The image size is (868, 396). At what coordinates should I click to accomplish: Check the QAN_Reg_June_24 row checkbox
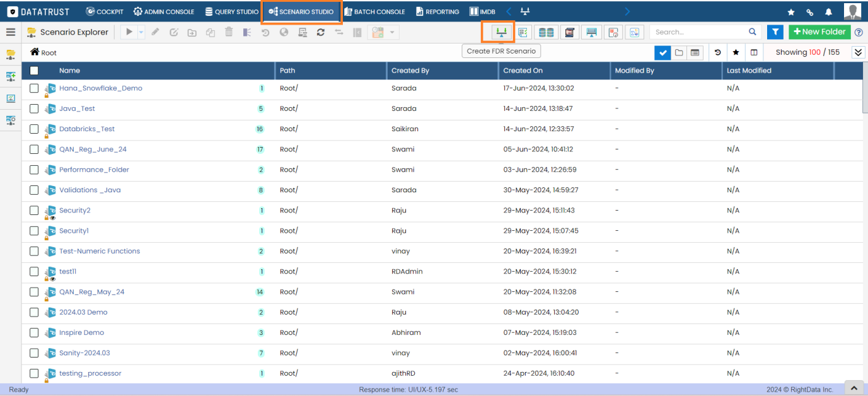[x=34, y=149]
